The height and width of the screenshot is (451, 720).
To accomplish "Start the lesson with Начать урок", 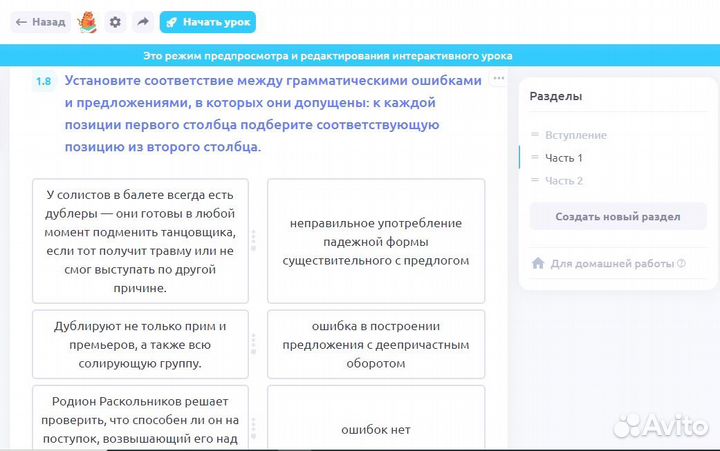I will coord(208,22).
